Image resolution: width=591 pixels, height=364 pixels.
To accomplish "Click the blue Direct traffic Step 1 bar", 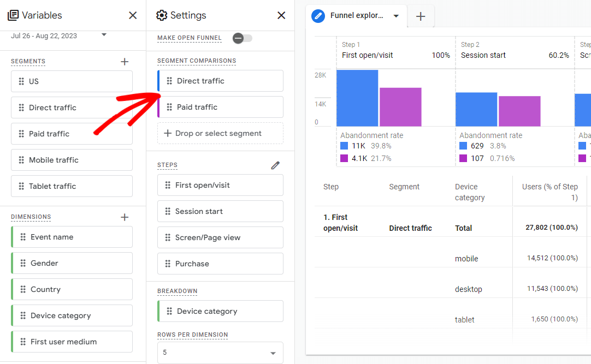I will coord(357,98).
